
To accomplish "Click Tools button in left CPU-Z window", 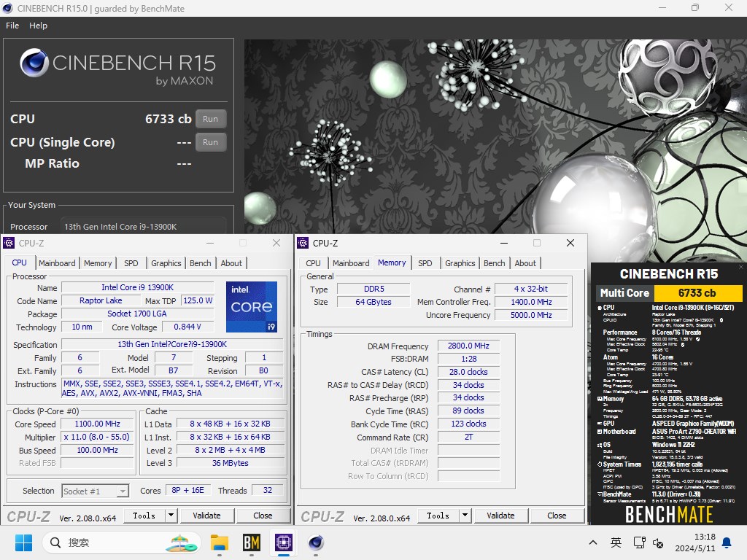I will tap(144, 516).
